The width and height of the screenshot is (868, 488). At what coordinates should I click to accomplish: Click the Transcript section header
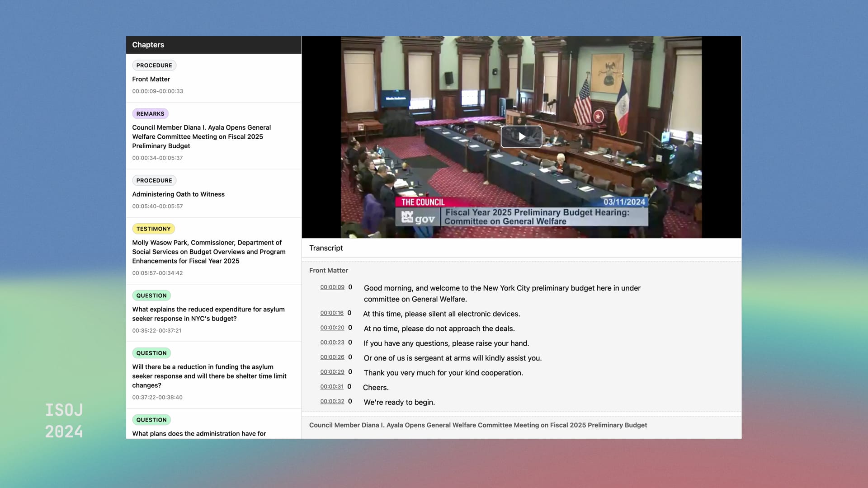pos(326,248)
